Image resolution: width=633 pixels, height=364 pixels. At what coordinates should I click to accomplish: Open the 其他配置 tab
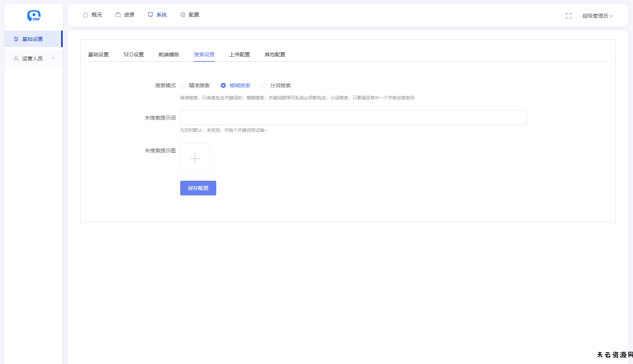tap(275, 54)
